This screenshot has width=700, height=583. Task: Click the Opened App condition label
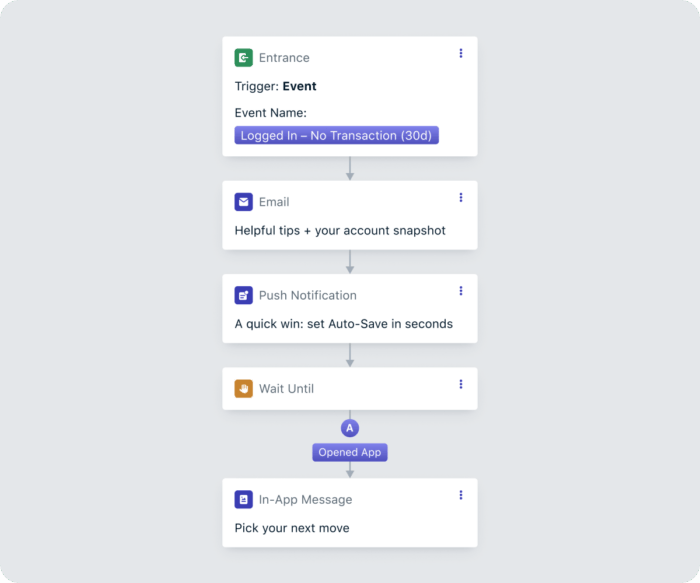(350, 452)
